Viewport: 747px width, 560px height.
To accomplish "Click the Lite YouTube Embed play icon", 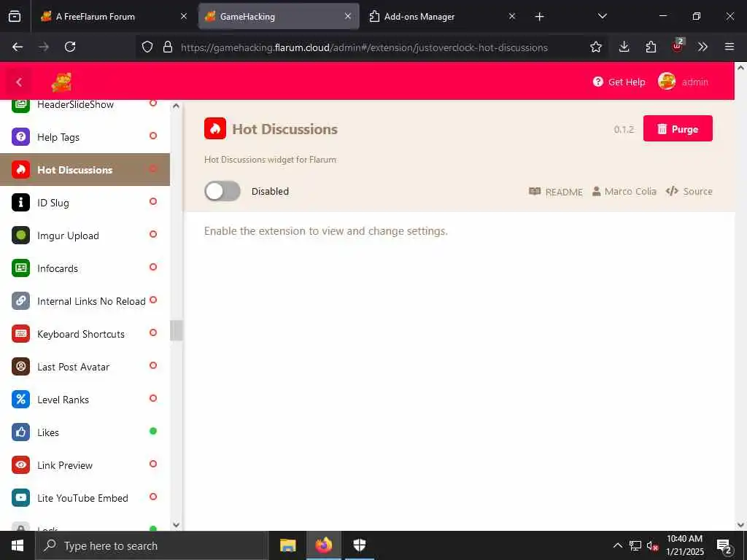I will click(x=20, y=498).
